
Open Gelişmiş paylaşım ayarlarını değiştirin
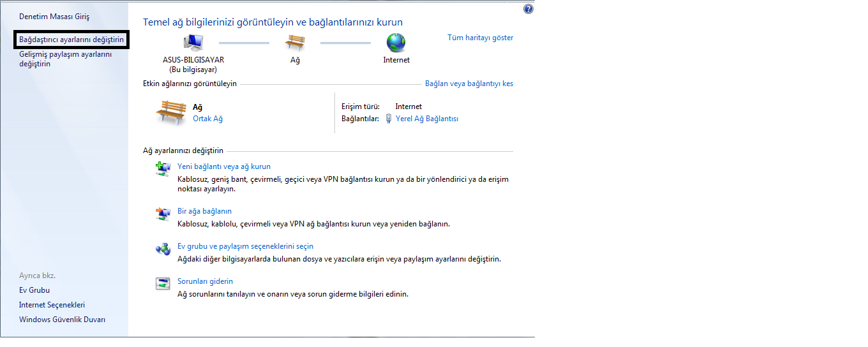[66, 59]
